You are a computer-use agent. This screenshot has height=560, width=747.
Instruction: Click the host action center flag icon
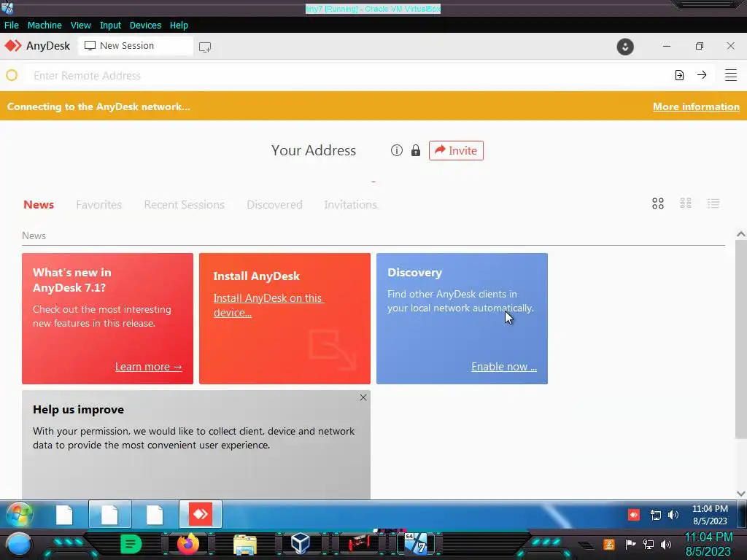[x=630, y=544]
